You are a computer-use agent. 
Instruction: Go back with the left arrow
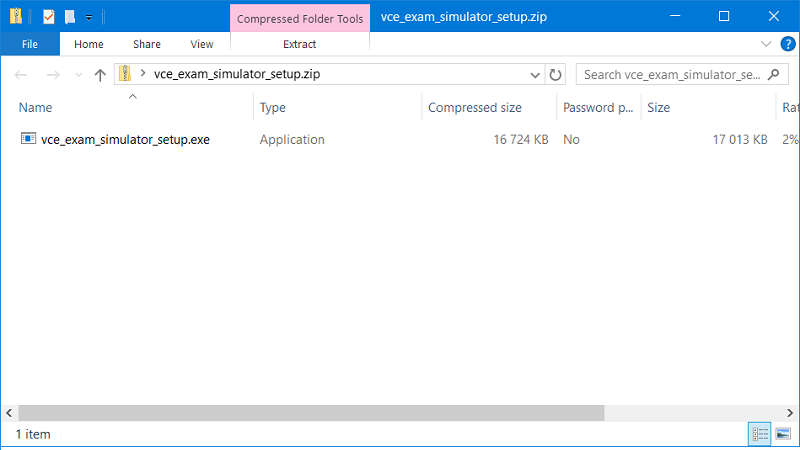point(21,75)
